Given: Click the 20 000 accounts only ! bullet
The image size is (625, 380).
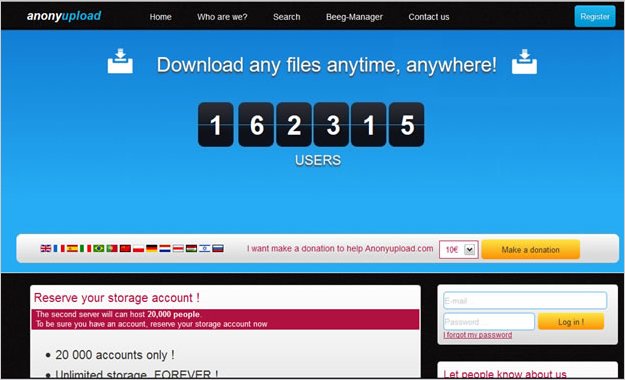Looking at the screenshot, I should [115, 354].
